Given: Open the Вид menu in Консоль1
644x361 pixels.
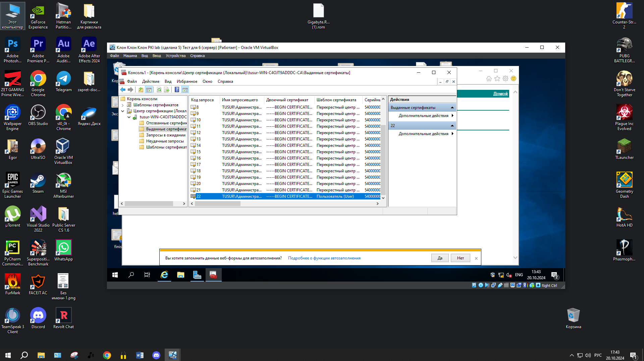Looking at the screenshot, I should coord(168,81).
